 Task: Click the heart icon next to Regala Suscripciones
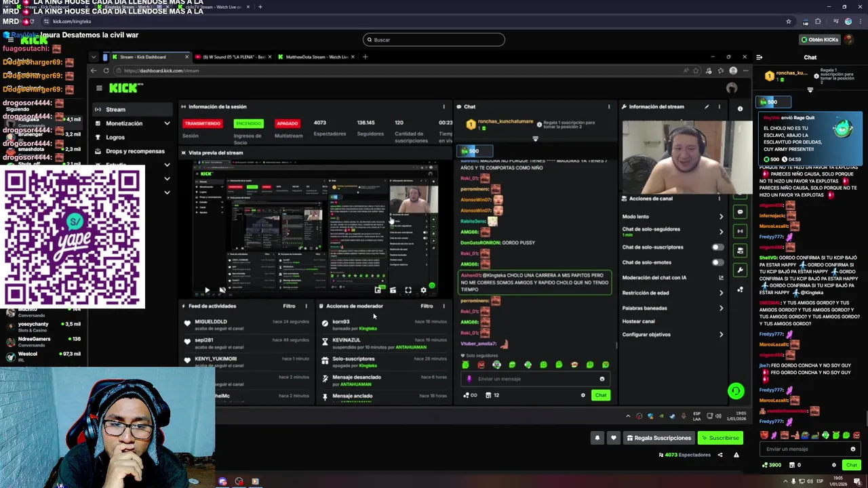pyautogui.click(x=614, y=438)
